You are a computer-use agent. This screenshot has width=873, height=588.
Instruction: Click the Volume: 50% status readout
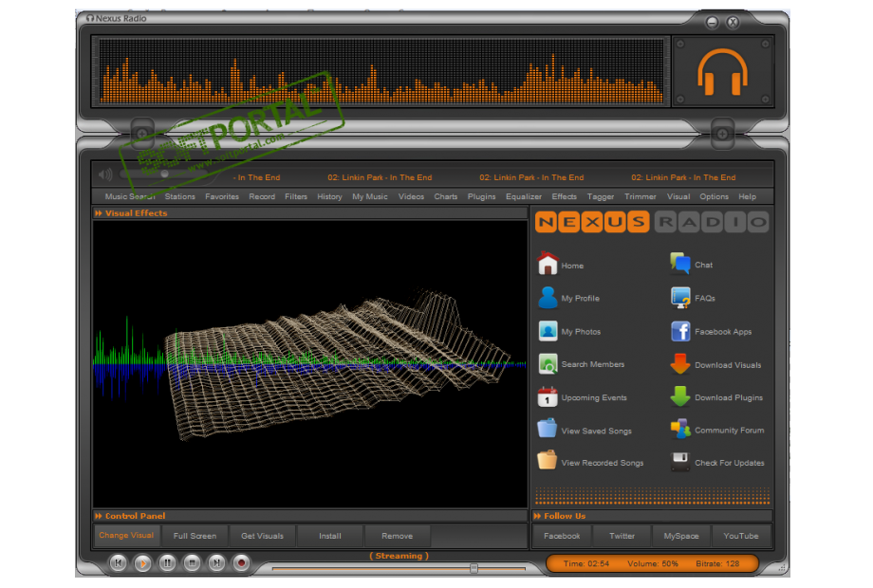pyautogui.click(x=653, y=563)
